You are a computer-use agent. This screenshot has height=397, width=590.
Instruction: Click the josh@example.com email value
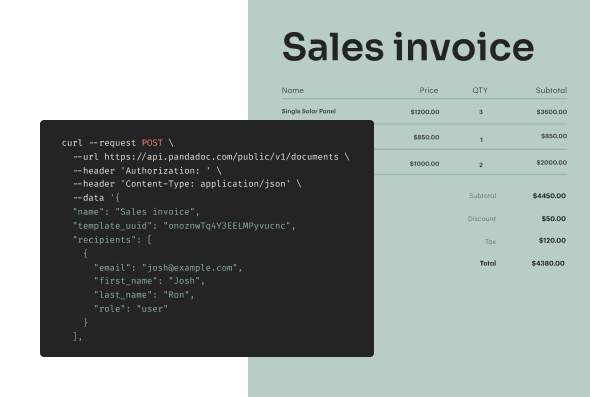point(189,268)
